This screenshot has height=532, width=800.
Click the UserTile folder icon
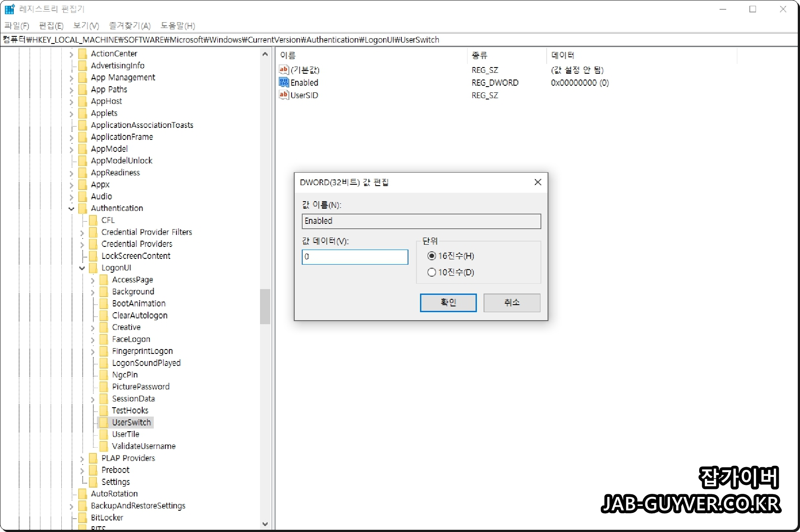point(103,434)
